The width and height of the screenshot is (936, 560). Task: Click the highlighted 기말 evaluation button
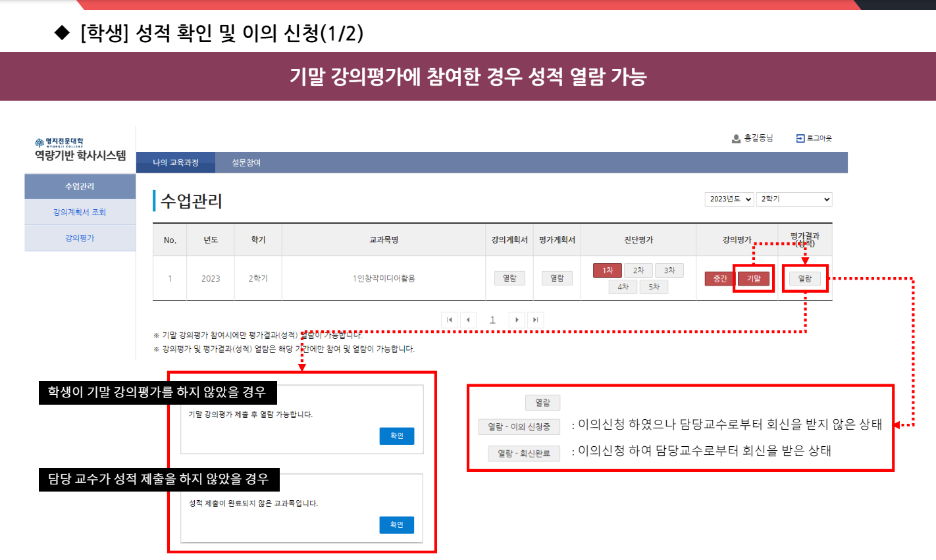[x=754, y=278]
